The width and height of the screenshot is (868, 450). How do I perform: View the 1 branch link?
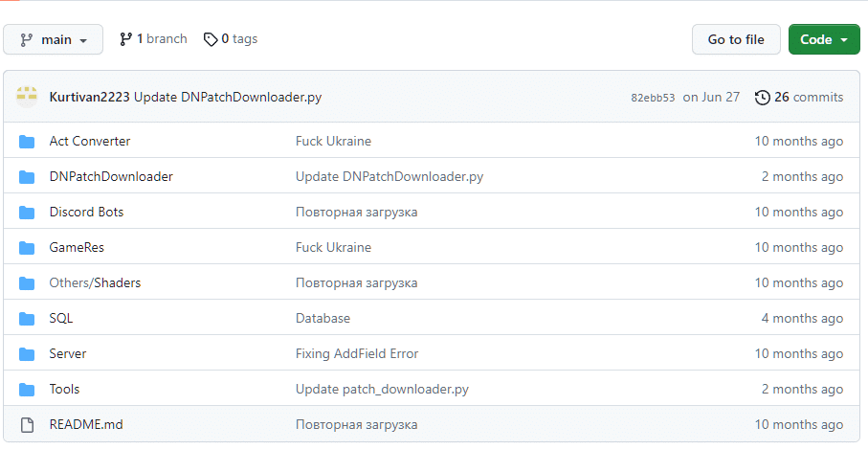153,38
